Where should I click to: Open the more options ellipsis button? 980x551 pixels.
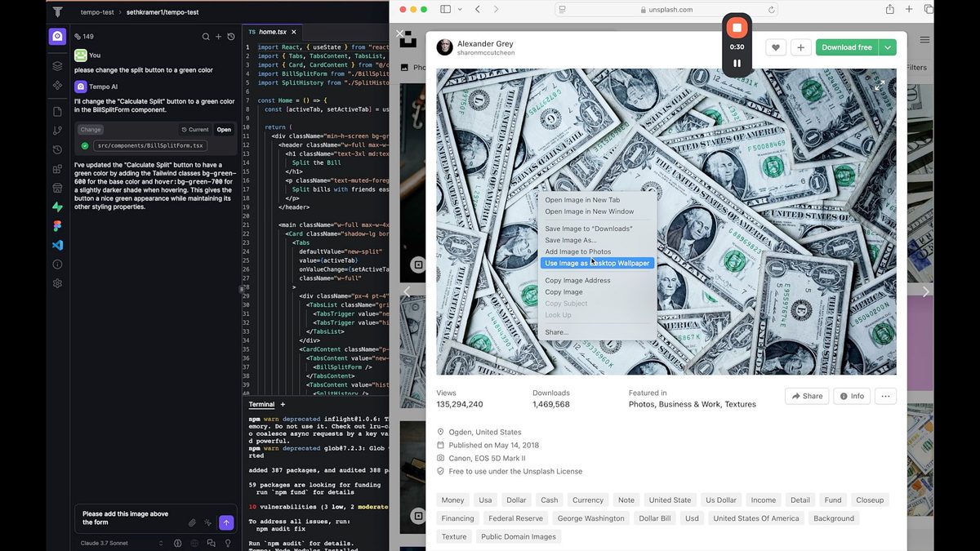pos(885,396)
